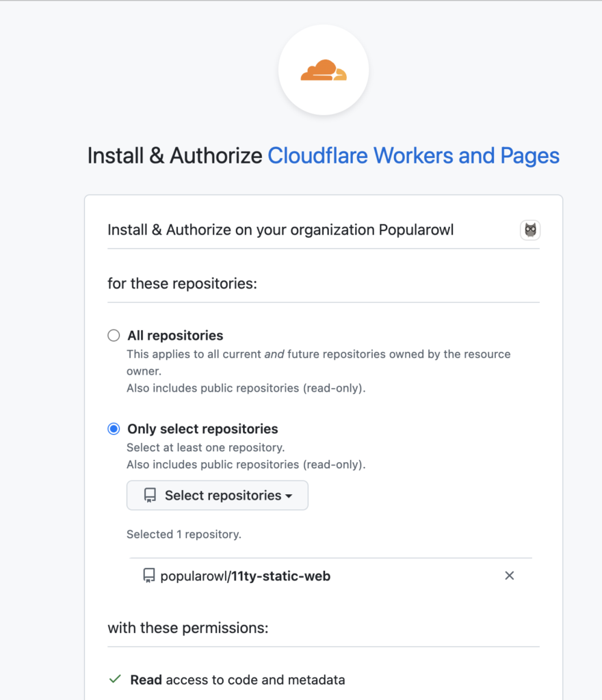Enable All repositories instead of selected ones
This screenshot has height=700, width=602.
[x=114, y=335]
